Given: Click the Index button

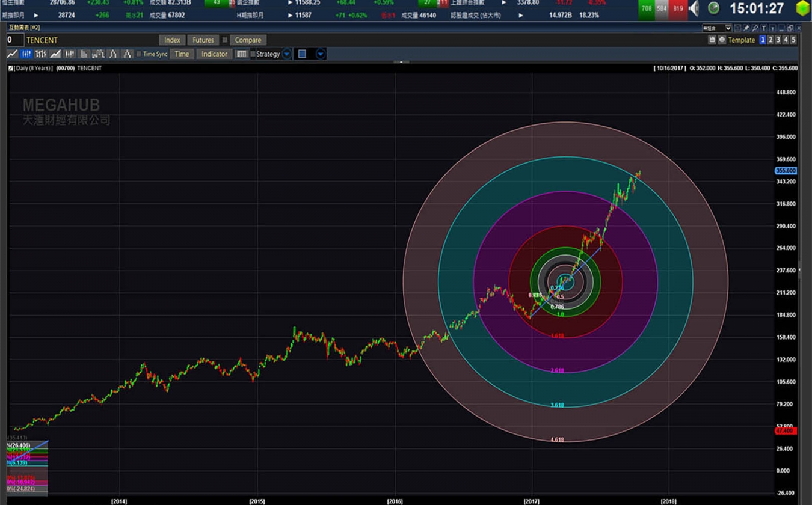Looking at the screenshot, I should tap(172, 40).
